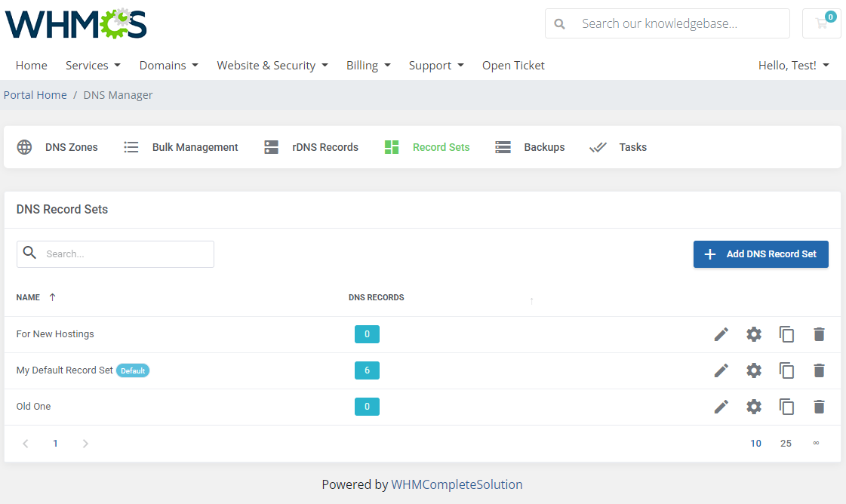Open settings gear for My Default Record Set
The image size is (846, 504).
click(x=754, y=370)
